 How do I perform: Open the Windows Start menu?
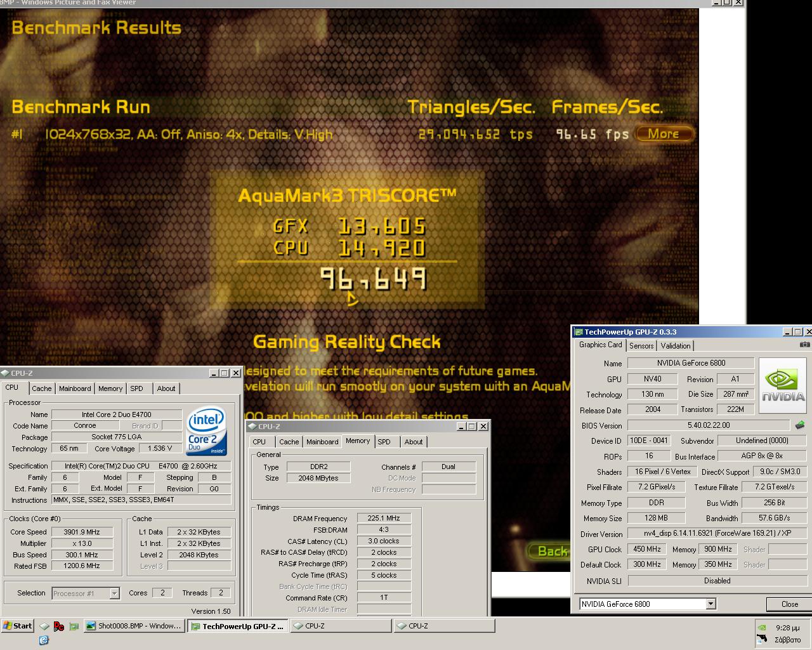point(17,626)
